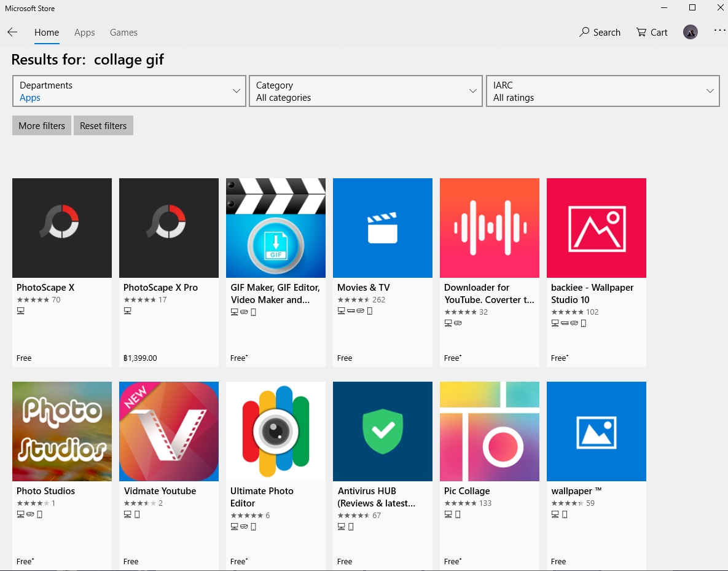Viewport: 728px width, 571px height.
Task: Click the wallpaper ™ title text
Action: pos(576,491)
